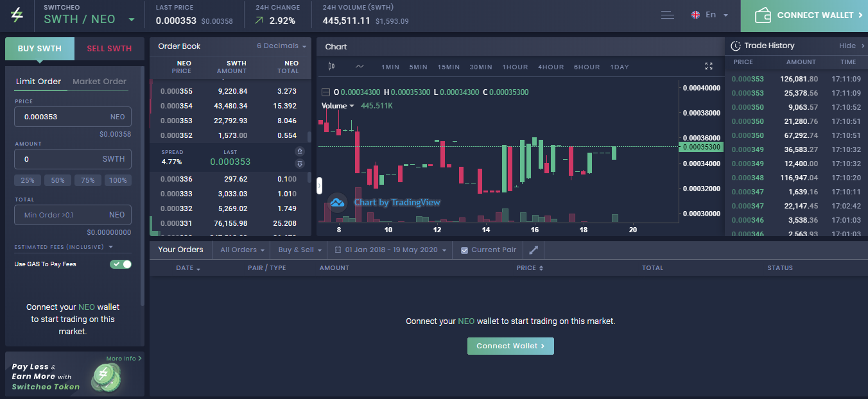
Task: Select 6HOUR chart interval
Action: pos(587,67)
